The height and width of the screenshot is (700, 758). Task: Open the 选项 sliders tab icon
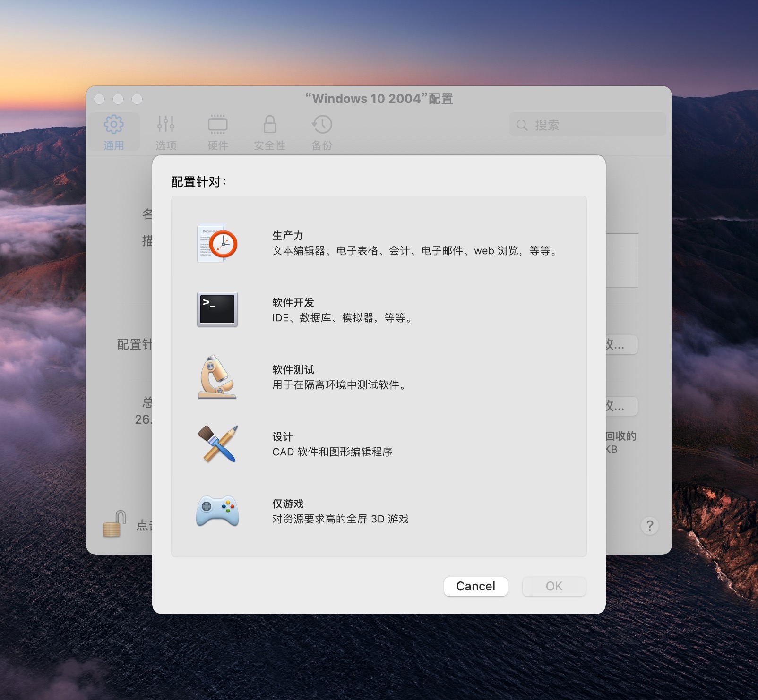166,125
